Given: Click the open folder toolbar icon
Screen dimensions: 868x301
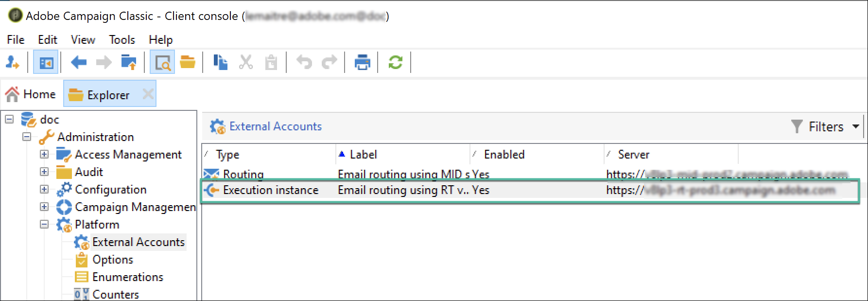Looking at the screenshot, I should [187, 62].
